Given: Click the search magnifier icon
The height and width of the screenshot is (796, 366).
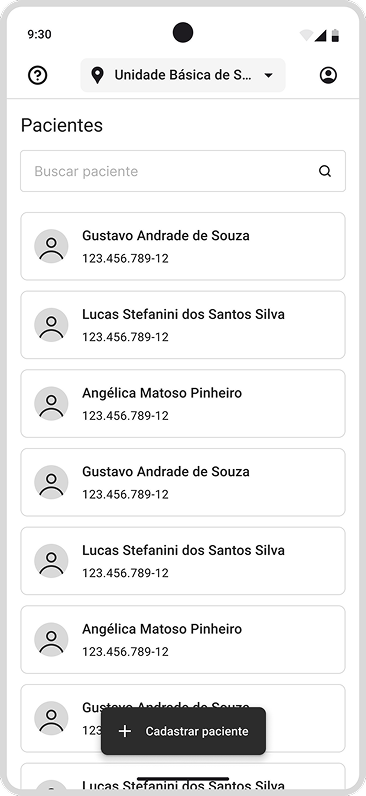Looking at the screenshot, I should click(x=325, y=171).
